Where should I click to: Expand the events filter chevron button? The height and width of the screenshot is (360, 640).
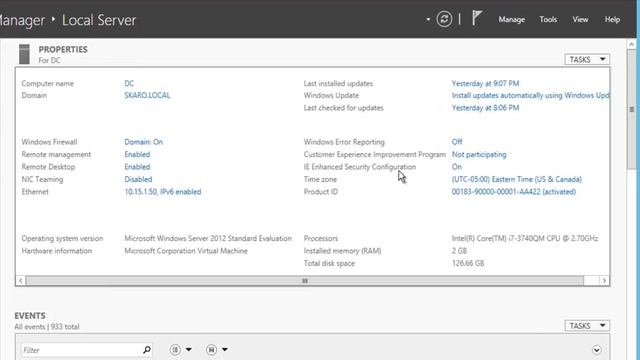coord(597,350)
